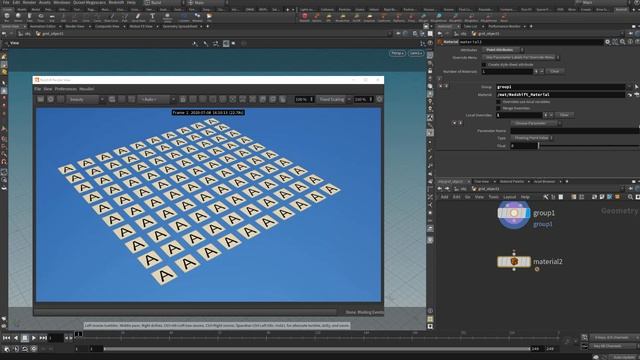Select the Tube shelf tool
Screen dimensions: 640x360
[x=29, y=17]
